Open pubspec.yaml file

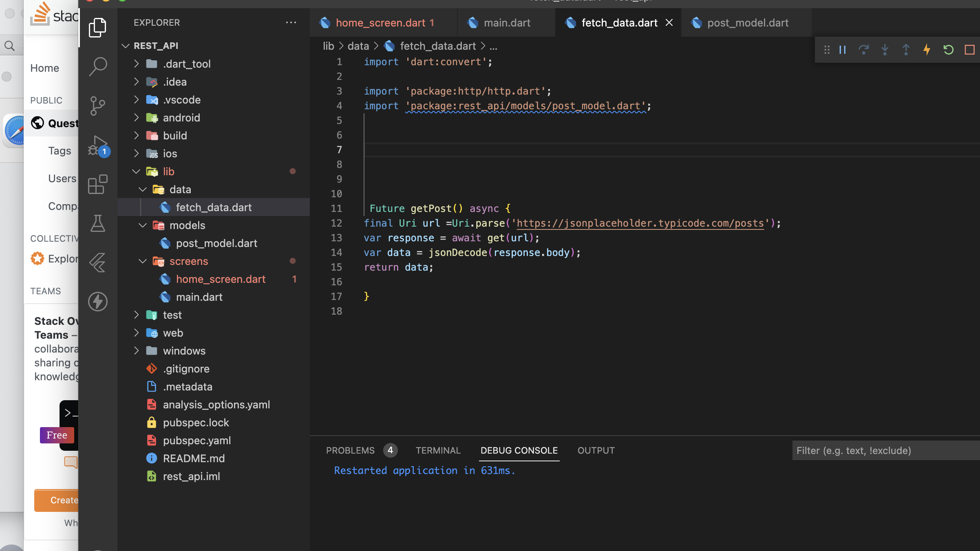214,440
